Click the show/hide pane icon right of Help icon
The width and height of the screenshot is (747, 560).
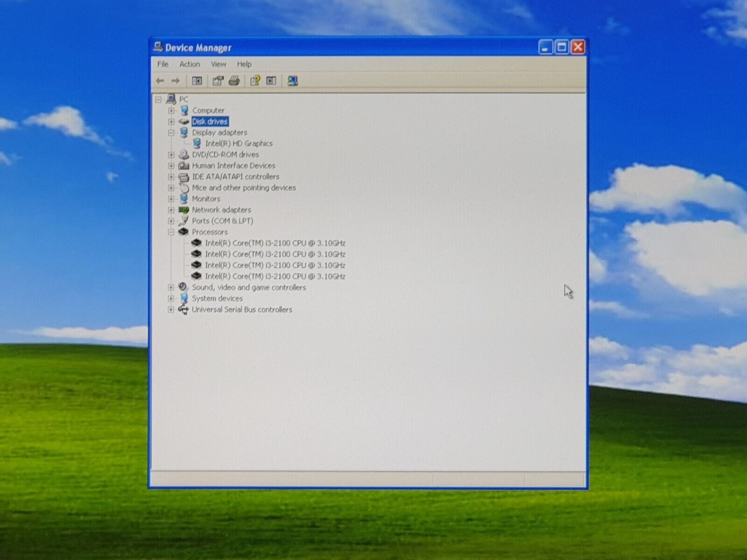[271, 81]
